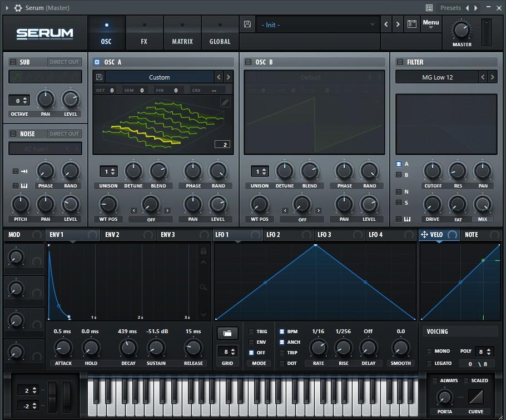The image size is (506, 420).
Task: Open the MG Low 12 filter selector
Action: [x=437, y=77]
